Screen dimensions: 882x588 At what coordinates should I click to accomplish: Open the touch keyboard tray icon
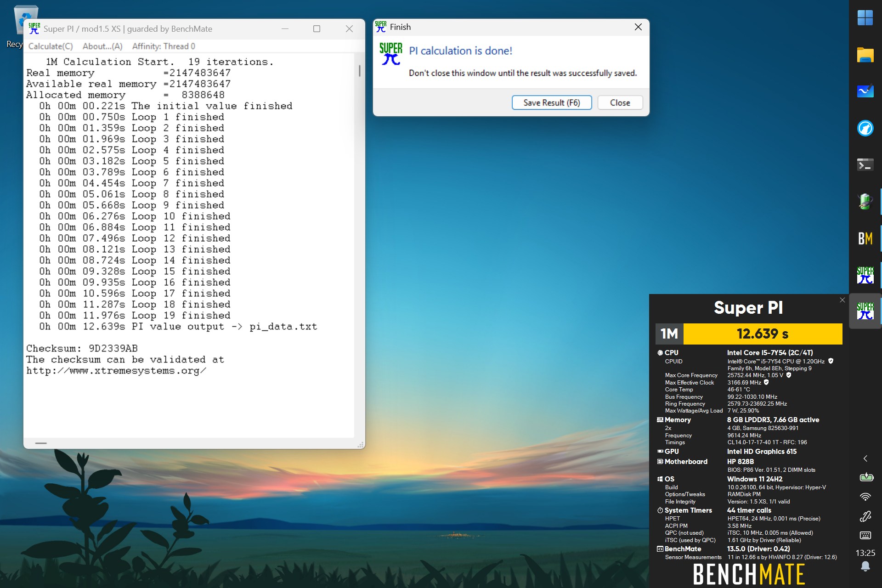point(865,535)
